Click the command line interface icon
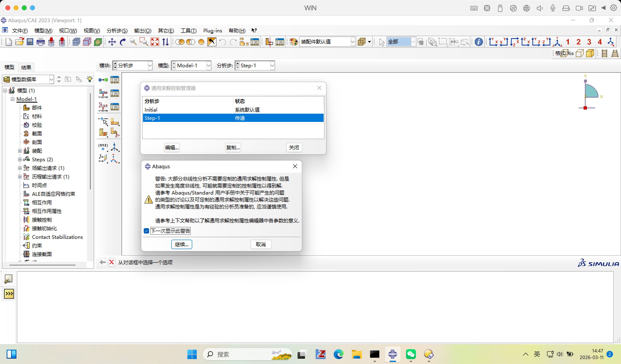Viewport: 621px width, 364px height. (9, 294)
